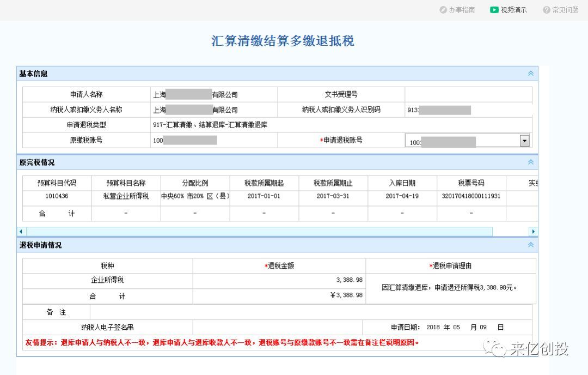Collapse the 退税申请情况 section
The height and width of the screenshot is (375, 588).
[x=530, y=245]
